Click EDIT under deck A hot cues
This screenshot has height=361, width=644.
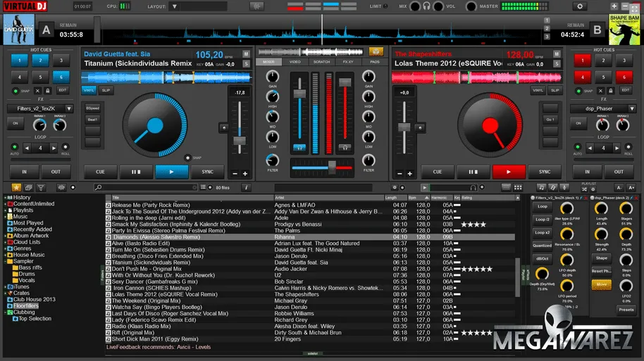click(62, 90)
